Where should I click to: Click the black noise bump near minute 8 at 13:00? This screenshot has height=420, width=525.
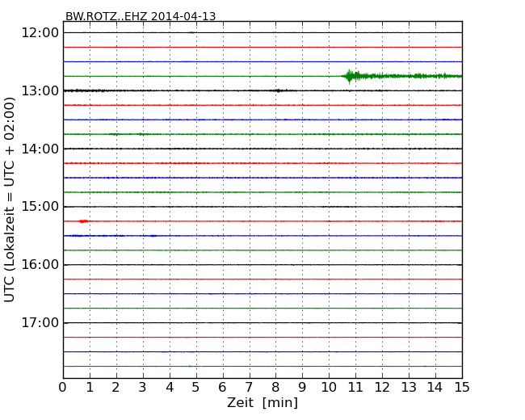pos(279,90)
